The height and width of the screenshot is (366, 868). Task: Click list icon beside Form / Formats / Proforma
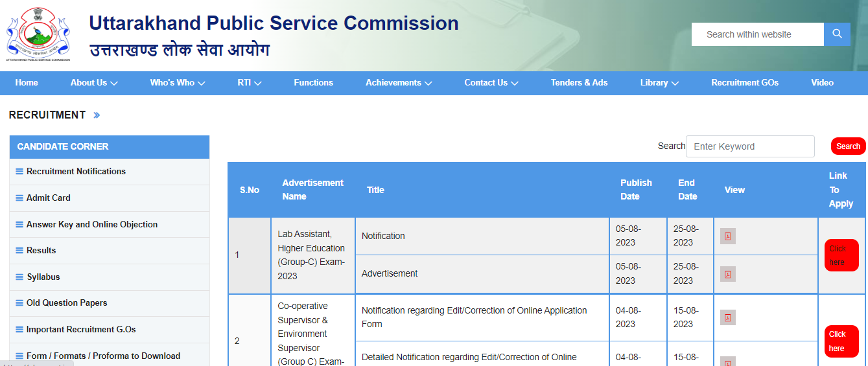coord(19,356)
